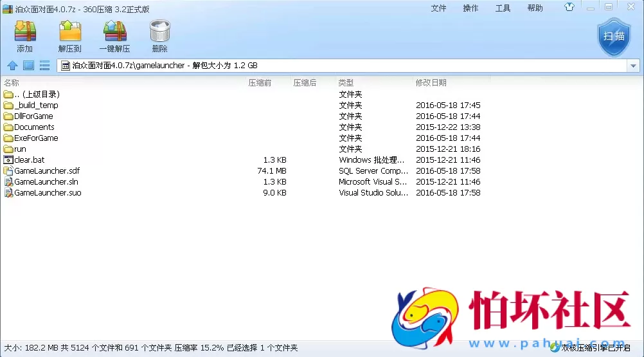This screenshot has width=644, height=357.
Task: Click the DllForGame folder icon
Action: [x=8, y=116]
